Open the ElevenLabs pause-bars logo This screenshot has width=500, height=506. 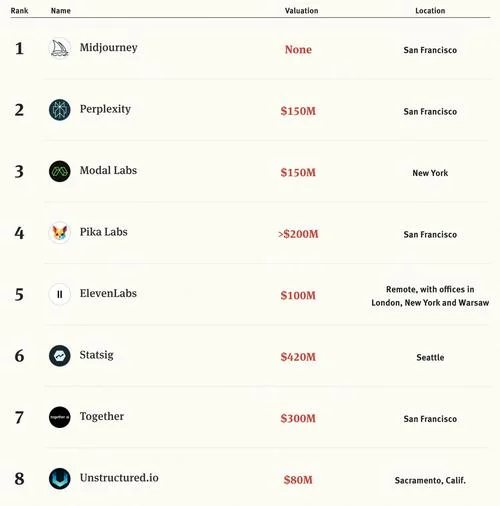60,294
